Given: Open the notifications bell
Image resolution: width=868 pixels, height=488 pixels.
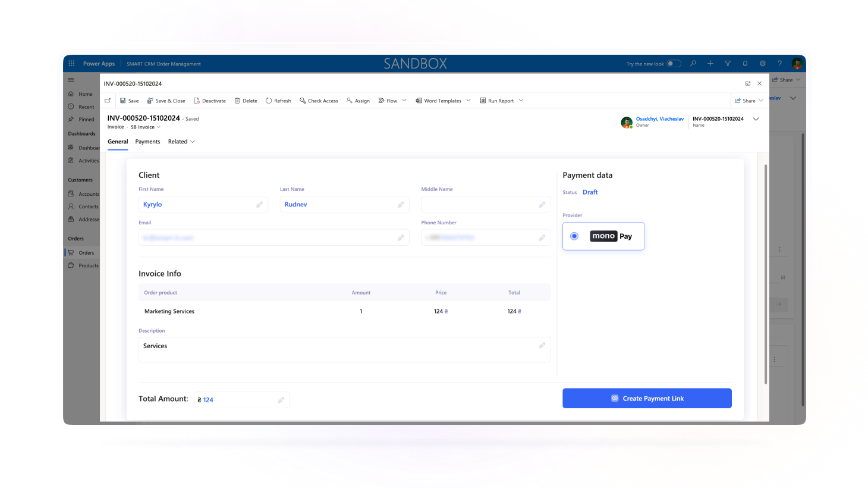Looking at the screenshot, I should click(x=745, y=64).
